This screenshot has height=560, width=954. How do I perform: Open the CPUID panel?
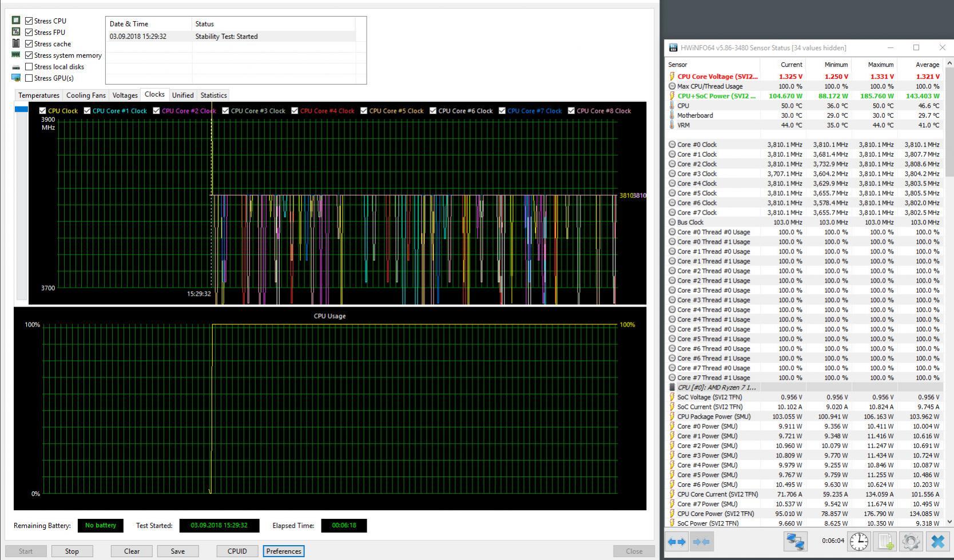click(x=237, y=551)
